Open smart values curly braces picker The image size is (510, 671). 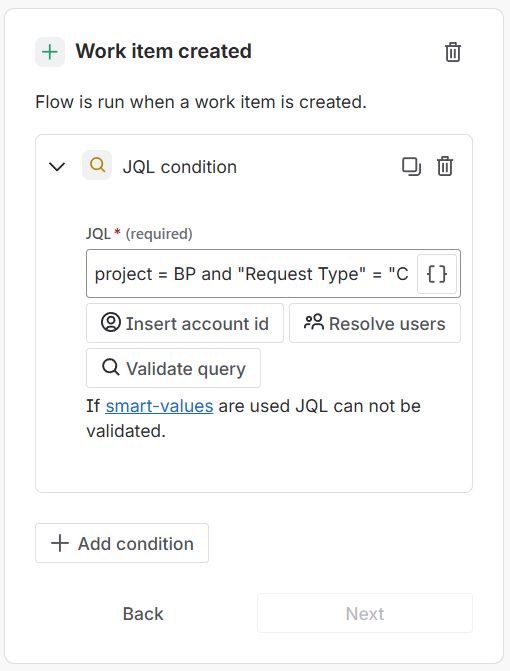point(437,274)
